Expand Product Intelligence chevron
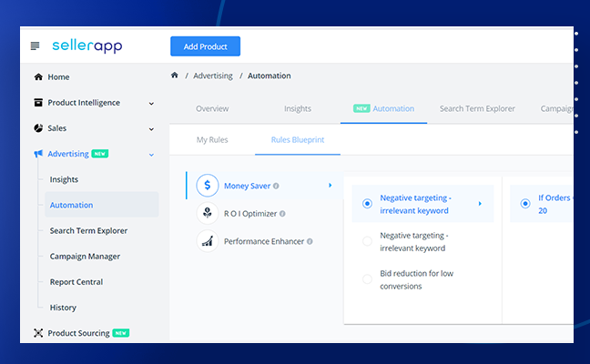 [151, 104]
